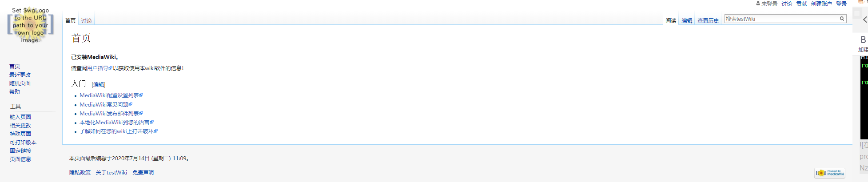
Task: Click the [编辑] link beside 入门
Action: 99,85
